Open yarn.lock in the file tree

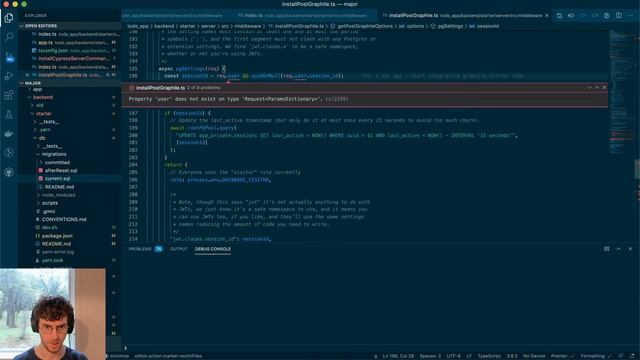52,260
